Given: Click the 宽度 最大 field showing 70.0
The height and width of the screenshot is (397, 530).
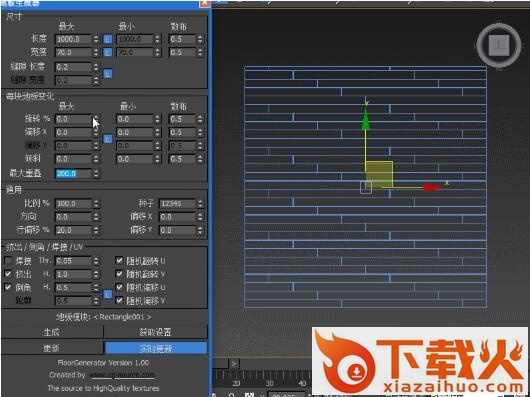Looking at the screenshot, I should (73, 52).
